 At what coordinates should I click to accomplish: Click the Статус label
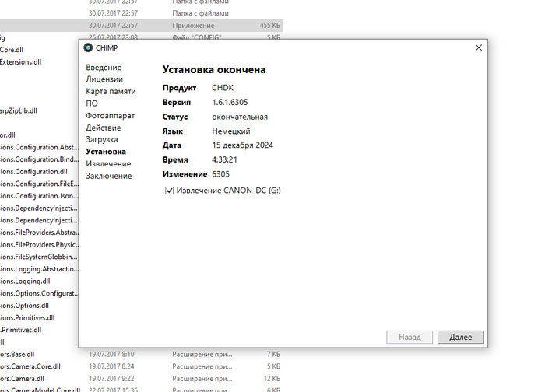(175, 117)
